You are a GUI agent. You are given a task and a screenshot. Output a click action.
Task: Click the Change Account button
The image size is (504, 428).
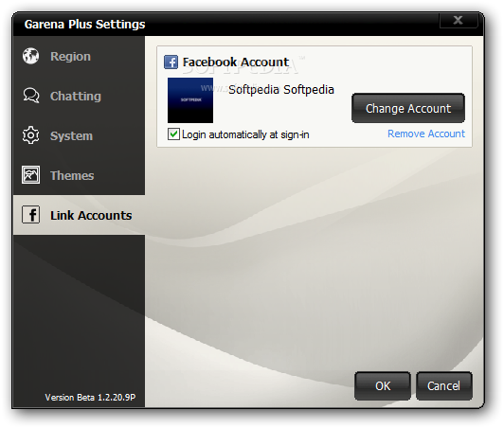[408, 108]
